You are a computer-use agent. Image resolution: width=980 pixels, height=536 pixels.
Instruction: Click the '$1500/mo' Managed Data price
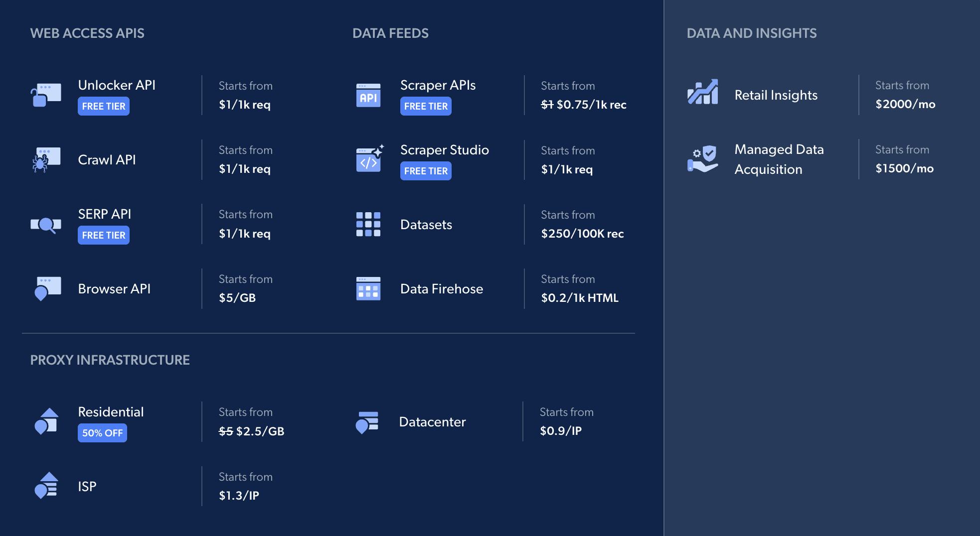pyautogui.click(x=904, y=168)
